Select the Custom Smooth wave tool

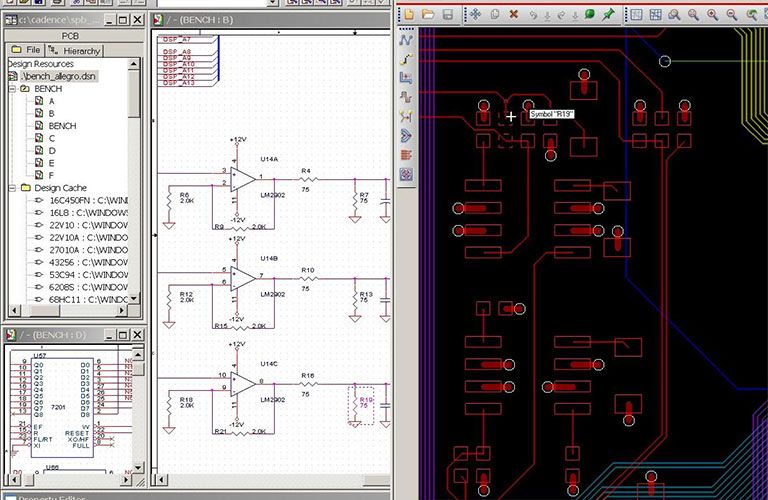tap(406, 97)
